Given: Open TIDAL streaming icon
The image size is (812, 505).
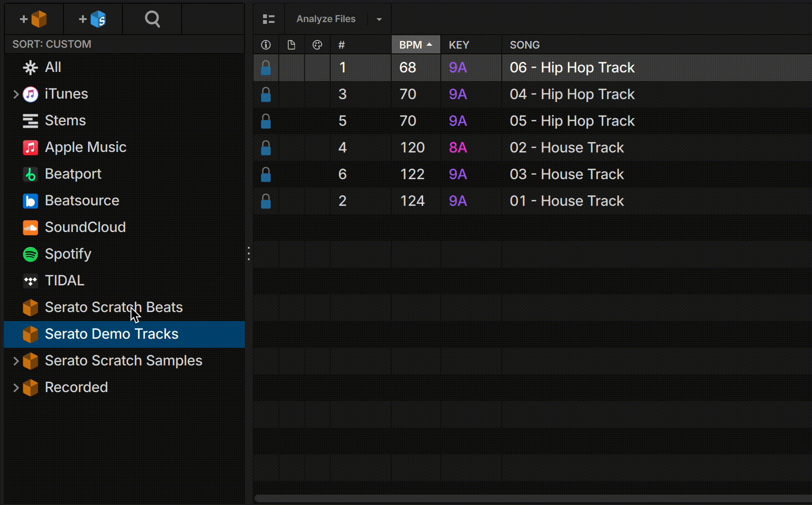Looking at the screenshot, I should [30, 281].
